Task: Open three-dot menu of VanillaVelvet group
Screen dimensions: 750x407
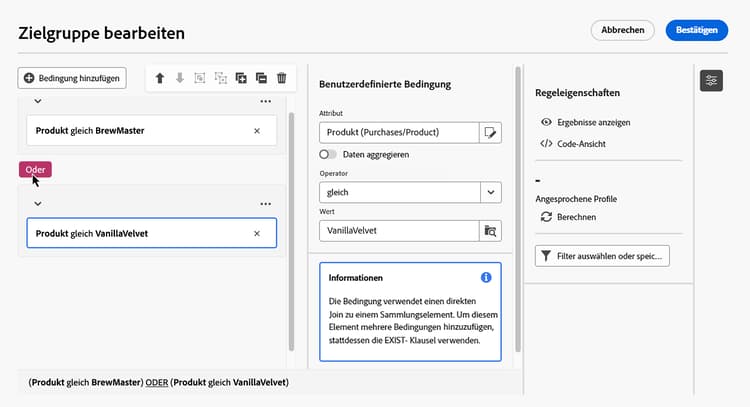Action: (266, 204)
